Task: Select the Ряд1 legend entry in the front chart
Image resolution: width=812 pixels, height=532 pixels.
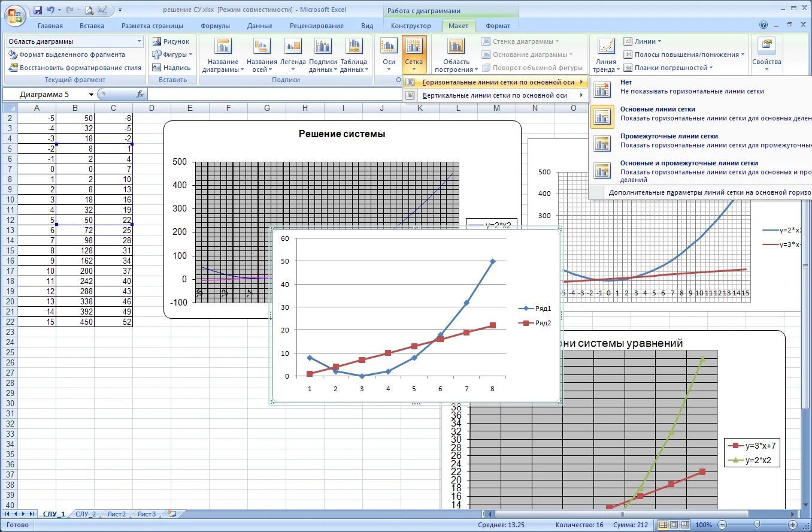Action: (535, 309)
